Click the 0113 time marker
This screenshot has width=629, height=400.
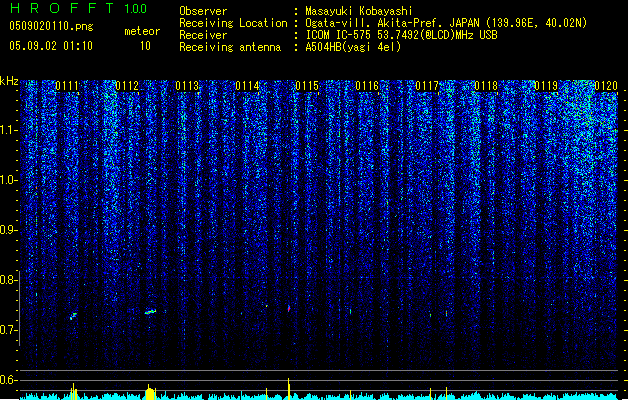[187, 86]
